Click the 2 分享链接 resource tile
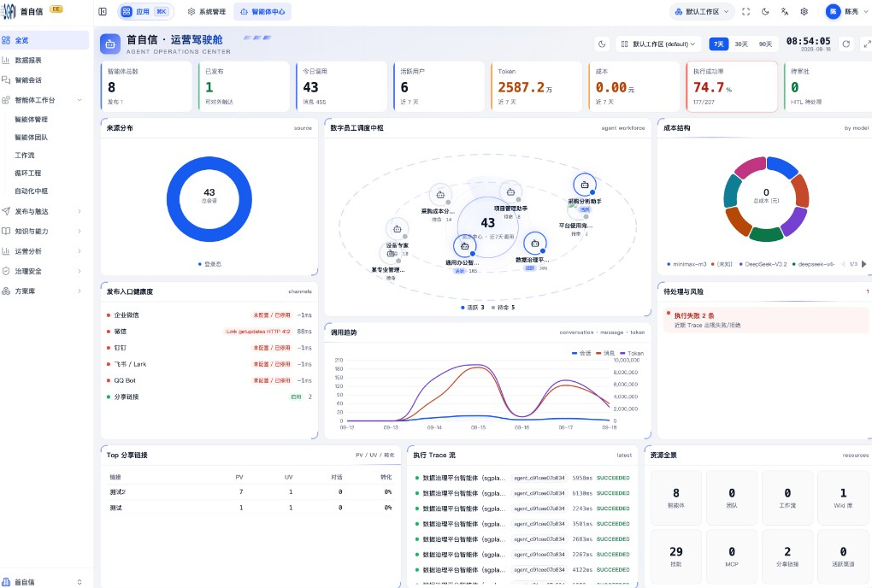 pyautogui.click(x=787, y=556)
